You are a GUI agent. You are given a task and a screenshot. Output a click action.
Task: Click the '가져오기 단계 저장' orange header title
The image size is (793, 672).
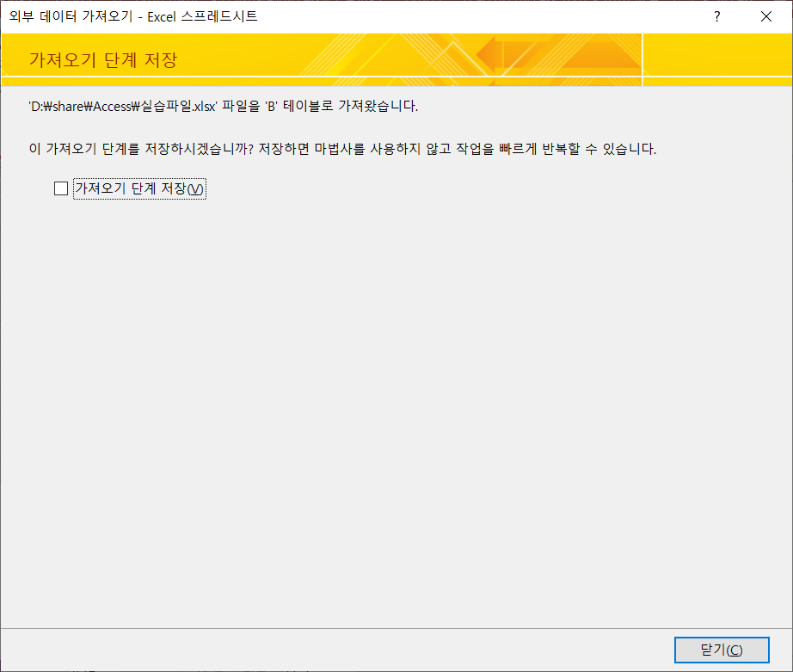(x=103, y=59)
